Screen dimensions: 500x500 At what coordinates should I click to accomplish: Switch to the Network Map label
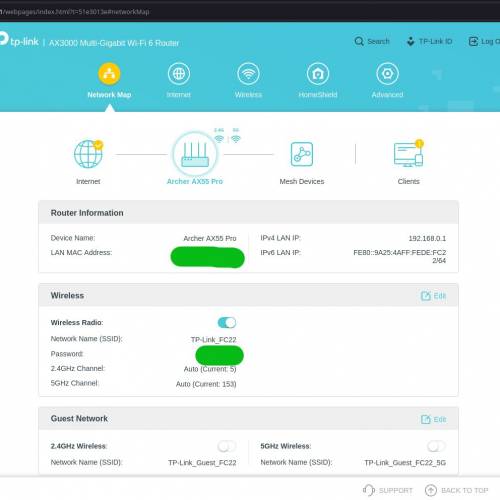click(109, 95)
